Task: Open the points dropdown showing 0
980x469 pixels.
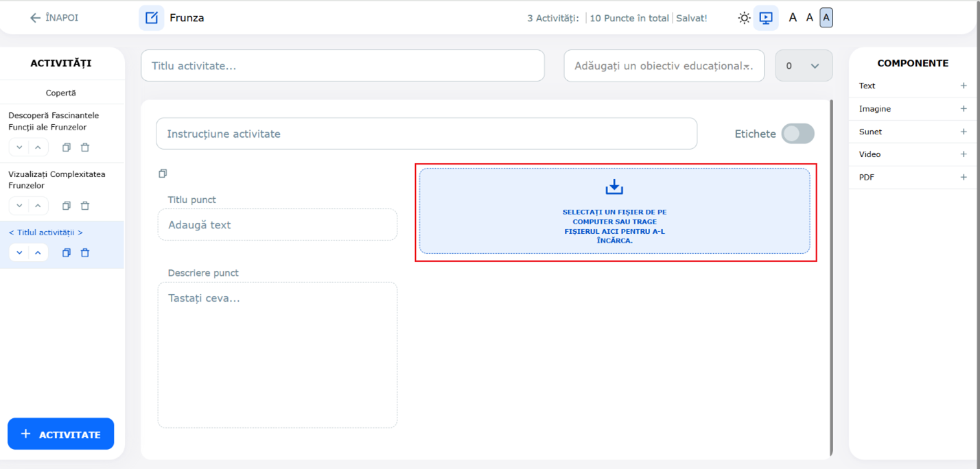Action: click(804, 67)
